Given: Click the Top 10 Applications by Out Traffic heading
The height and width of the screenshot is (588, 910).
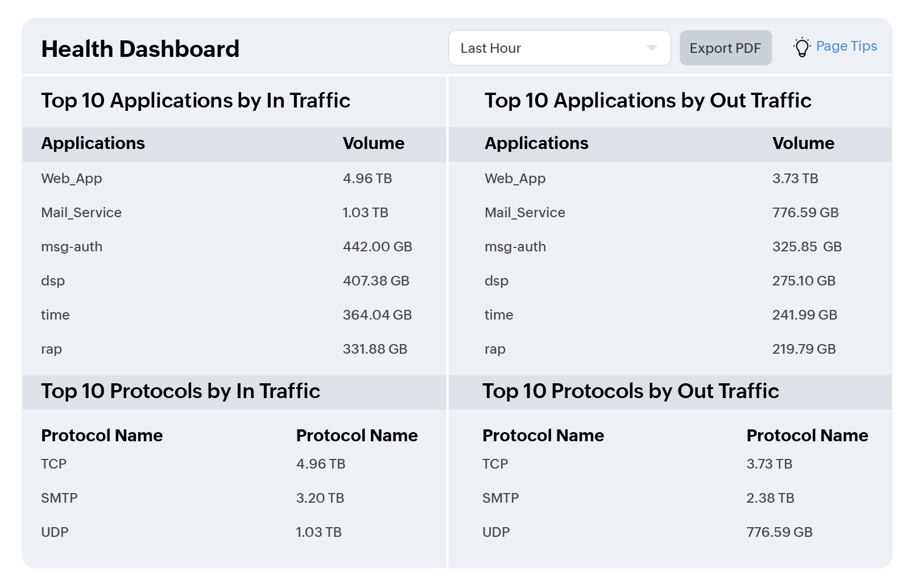Looking at the screenshot, I should coord(648,101).
